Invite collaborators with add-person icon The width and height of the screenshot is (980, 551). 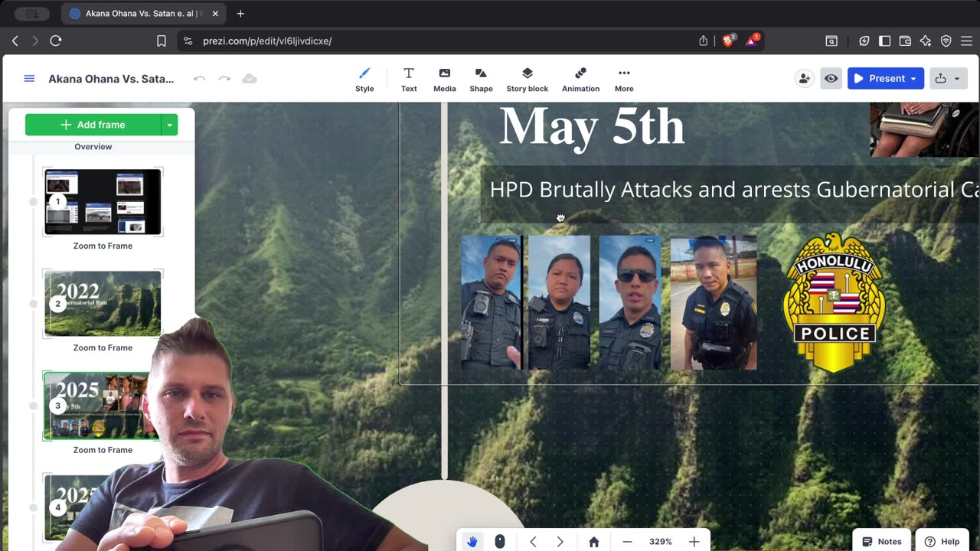(x=804, y=78)
